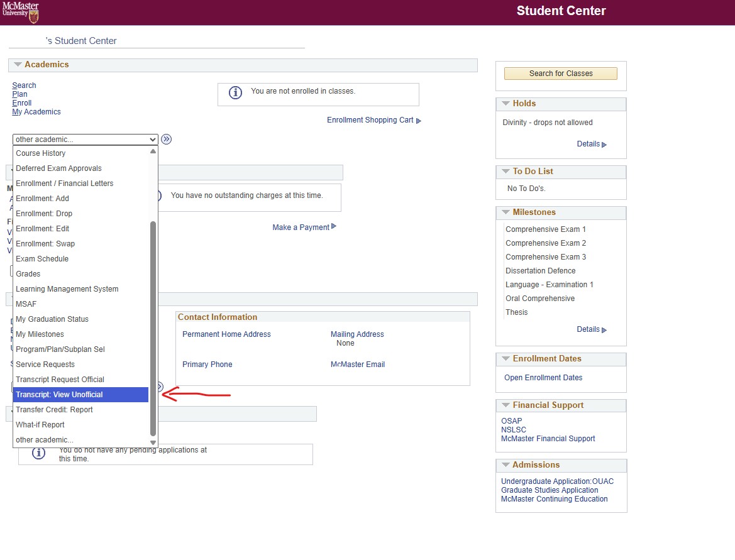Choose My Milestones option
735x560 pixels.
coord(80,334)
